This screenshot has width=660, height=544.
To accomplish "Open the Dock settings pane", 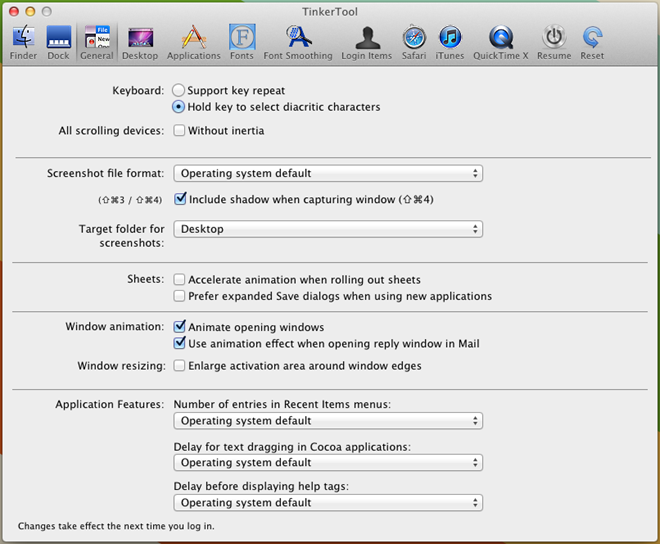I will click(59, 42).
